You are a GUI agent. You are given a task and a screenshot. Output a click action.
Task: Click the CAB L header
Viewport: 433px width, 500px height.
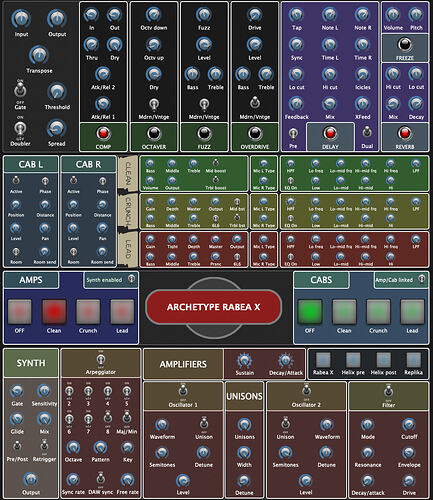click(x=31, y=164)
